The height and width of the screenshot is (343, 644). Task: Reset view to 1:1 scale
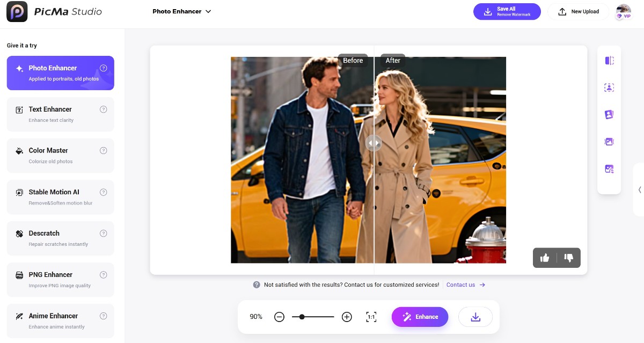click(x=371, y=317)
